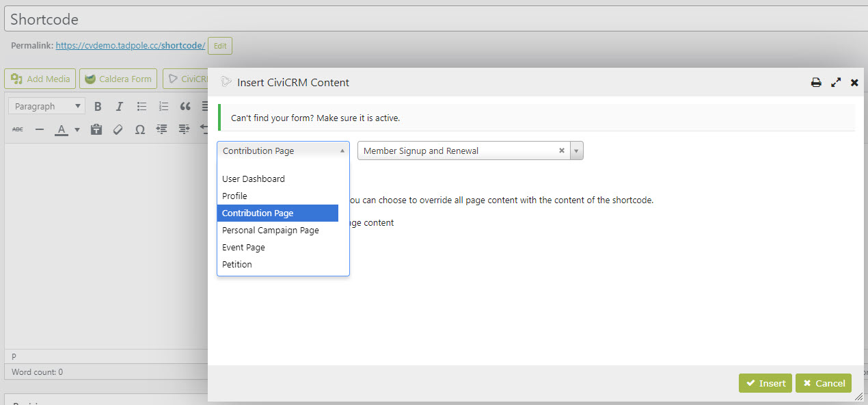
Task: Apply blockquote formatting
Action: coord(185,106)
